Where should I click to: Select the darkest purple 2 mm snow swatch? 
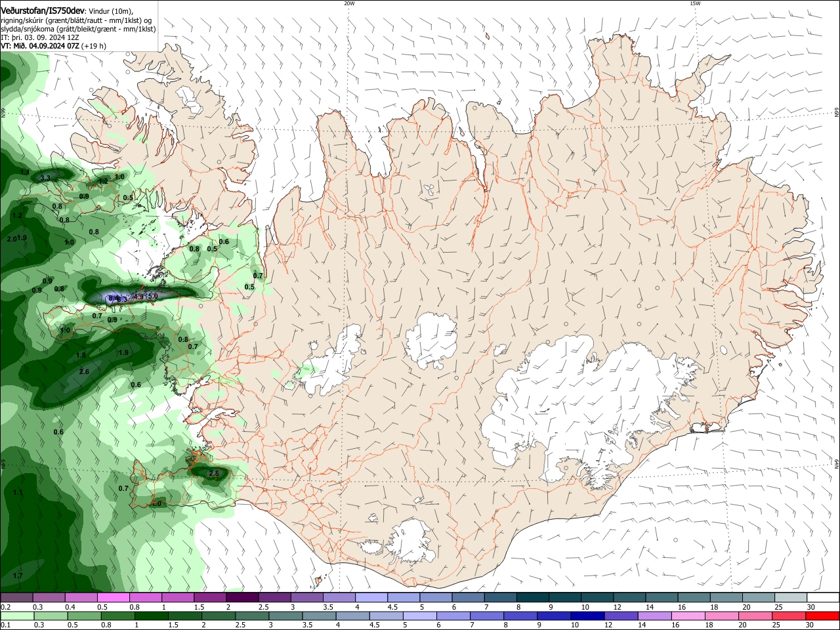pyautogui.click(x=241, y=597)
